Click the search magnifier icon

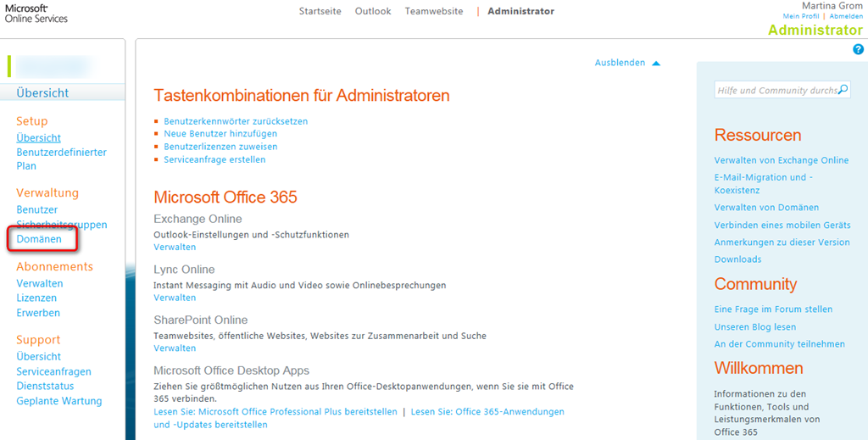click(x=843, y=90)
